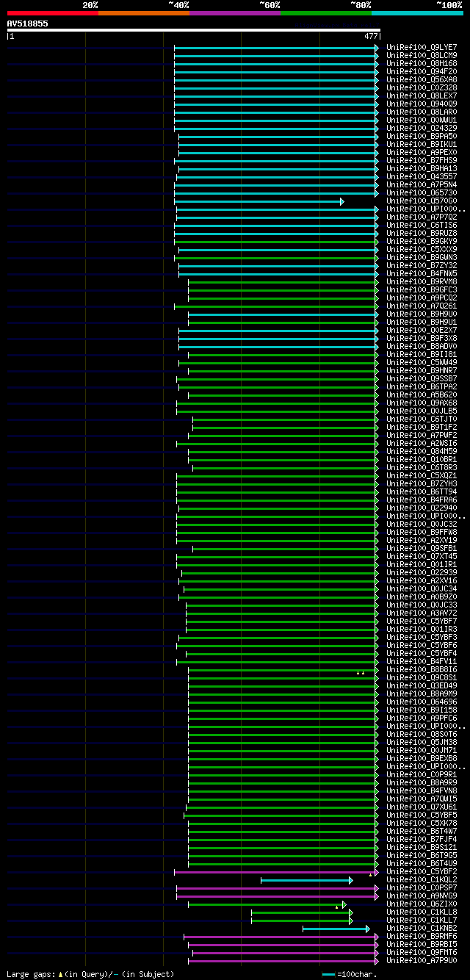The image size is (470, 980).
Task: Click the white query sequence bar
Action: click(x=193, y=30)
